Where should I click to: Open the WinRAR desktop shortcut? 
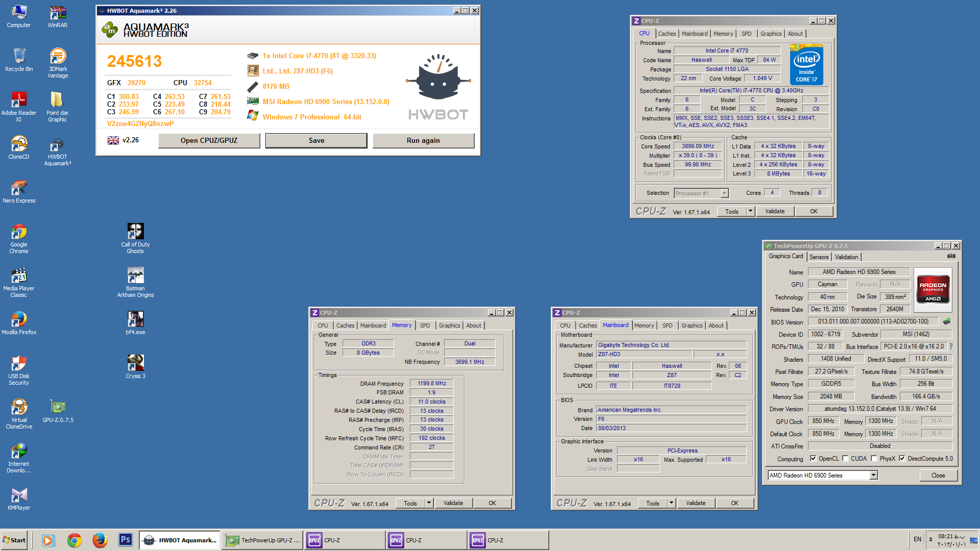(x=58, y=16)
